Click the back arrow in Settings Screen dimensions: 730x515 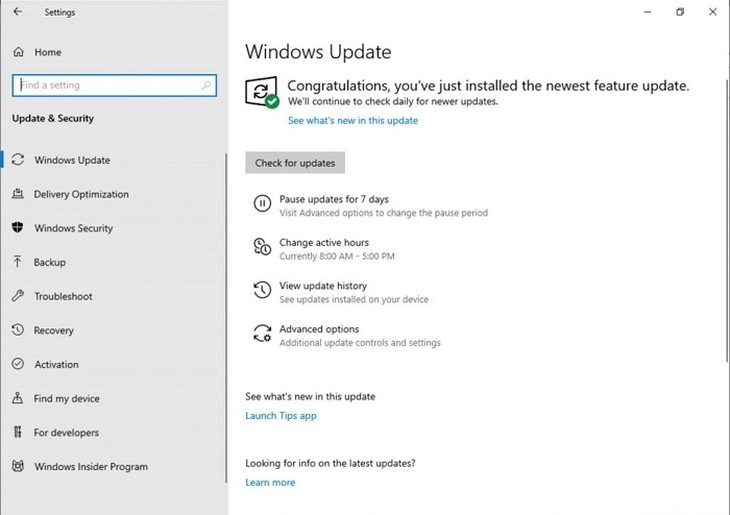tap(18, 12)
